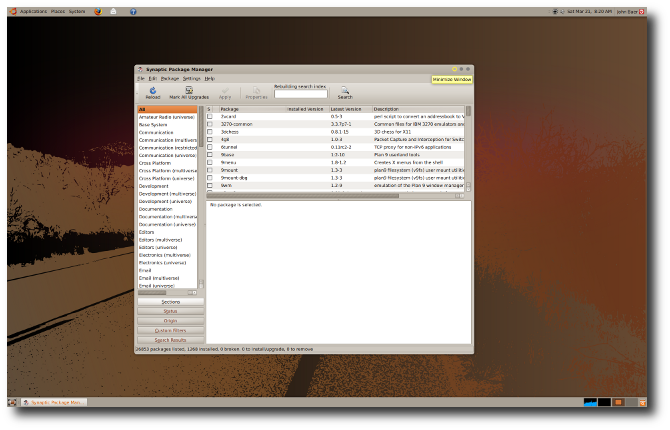Select Electronics (universe) category
The image size is (670, 430).
pos(168,263)
